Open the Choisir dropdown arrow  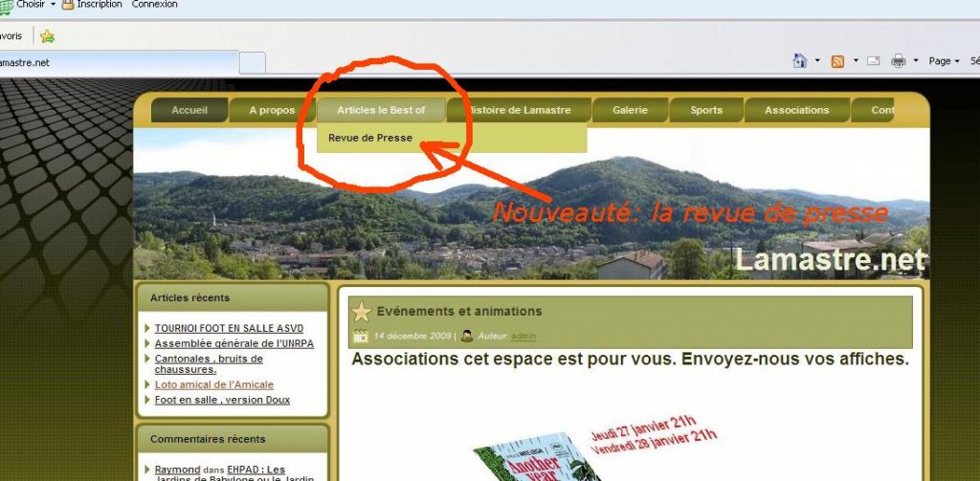pyautogui.click(x=53, y=5)
